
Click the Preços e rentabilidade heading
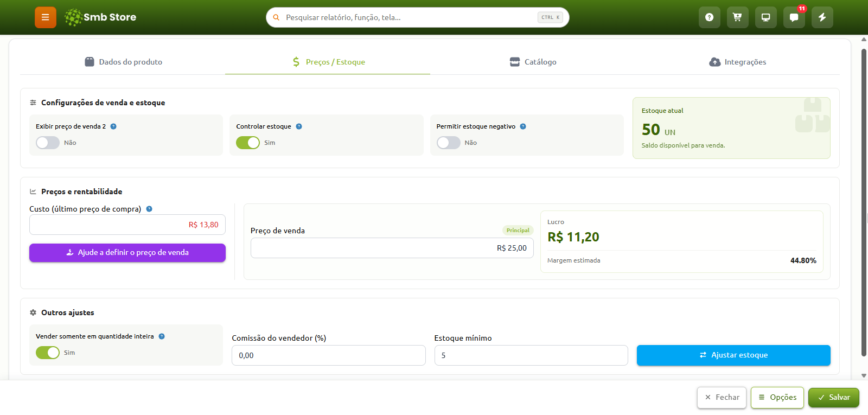[x=81, y=191]
